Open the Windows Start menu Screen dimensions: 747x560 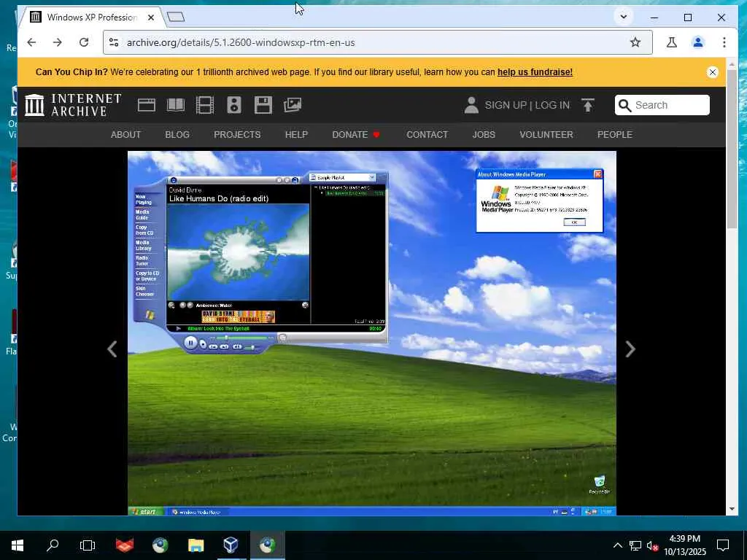click(18, 545)
